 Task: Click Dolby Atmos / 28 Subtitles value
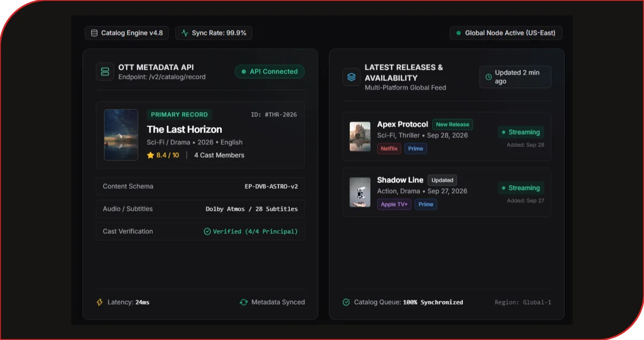(x=252, y=209)
